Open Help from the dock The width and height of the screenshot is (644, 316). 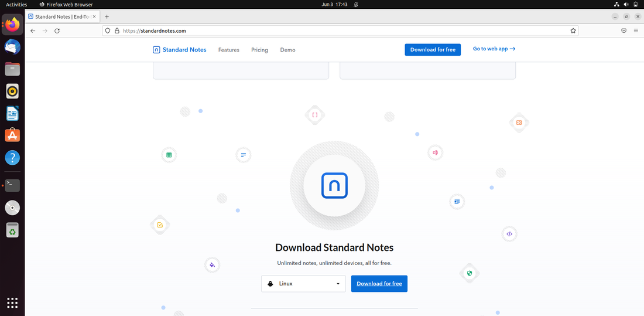pyautogui.click(x=12, y=158)
